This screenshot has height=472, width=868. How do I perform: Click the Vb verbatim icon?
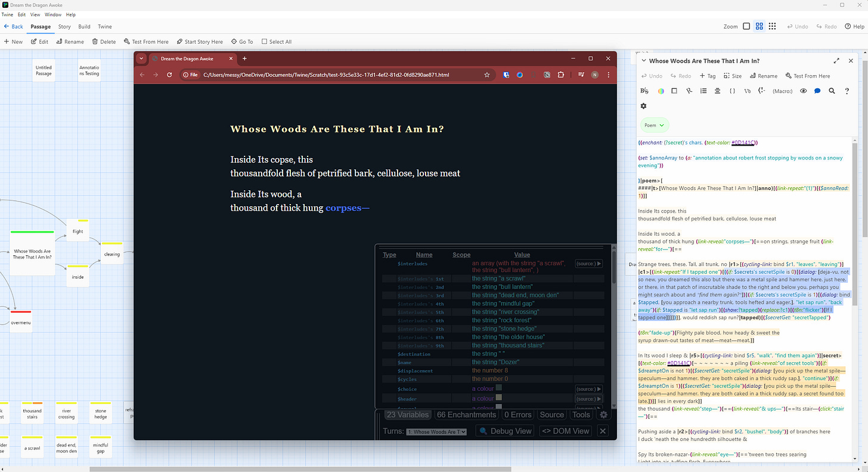tap(748, 91)
